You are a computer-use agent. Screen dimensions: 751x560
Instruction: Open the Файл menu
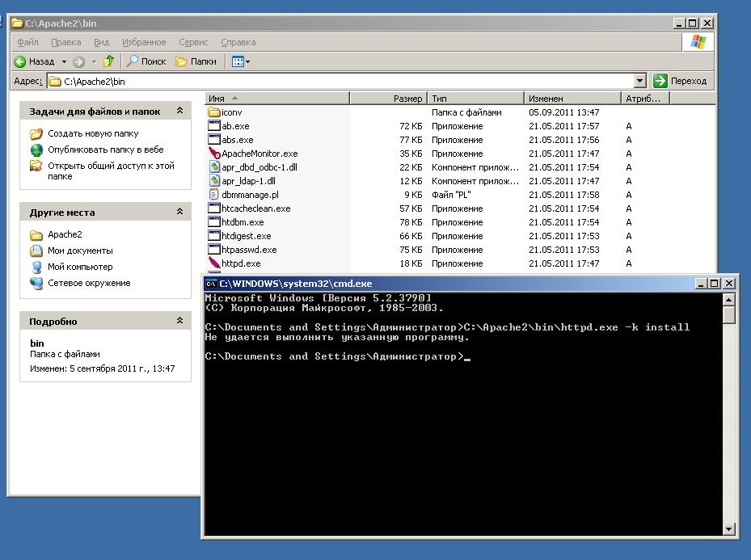[27, 42]
